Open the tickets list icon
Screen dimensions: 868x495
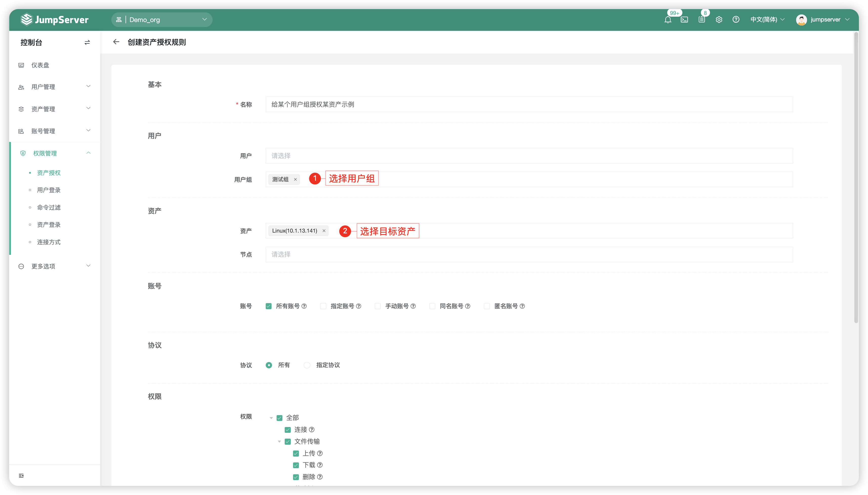[x=702, y=20]
